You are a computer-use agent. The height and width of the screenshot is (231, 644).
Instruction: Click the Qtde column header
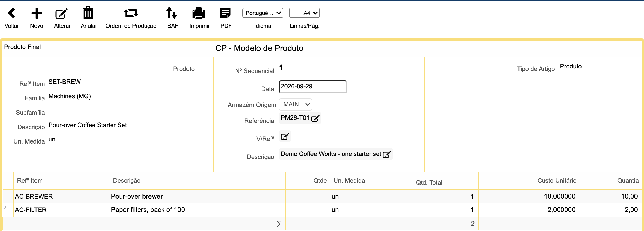320,181
